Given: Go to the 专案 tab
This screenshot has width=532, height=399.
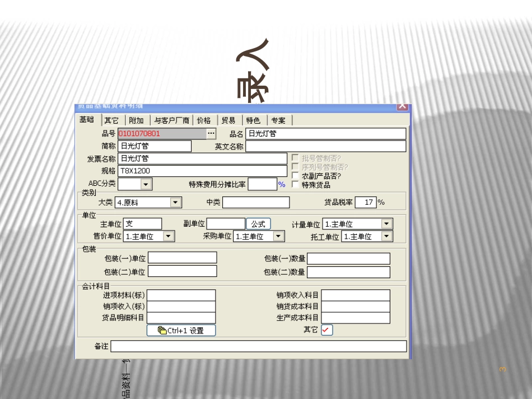Looking at the screenshot, I should [x=278, y=120].
